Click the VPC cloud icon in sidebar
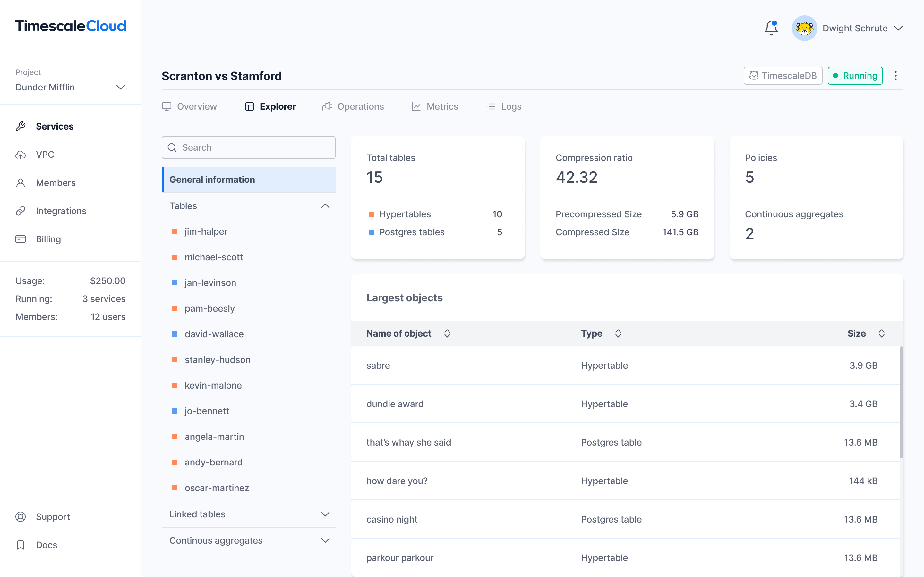Screen dimensions: 924x577 click(x=21, y=155)
